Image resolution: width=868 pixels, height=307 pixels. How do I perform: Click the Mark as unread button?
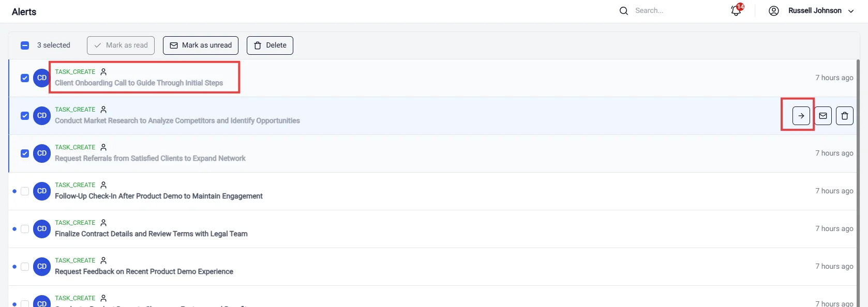click(201, 45)
